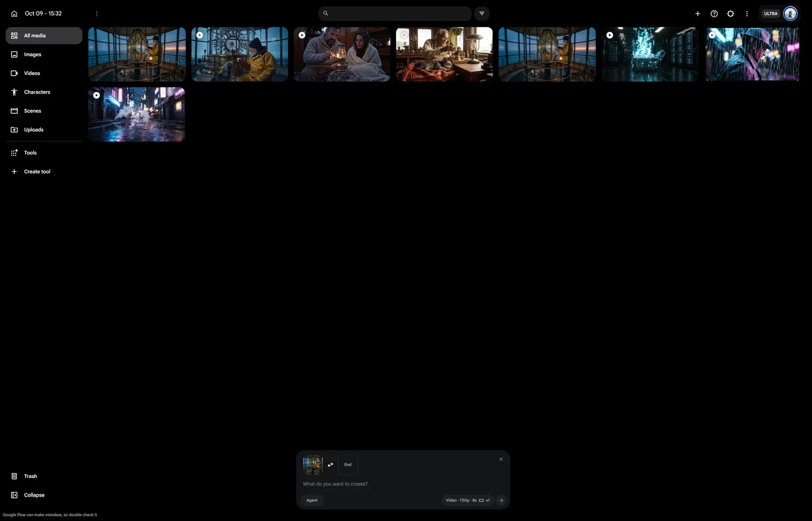
Task: Click the user profile avatar
Action: pos(790,13)
